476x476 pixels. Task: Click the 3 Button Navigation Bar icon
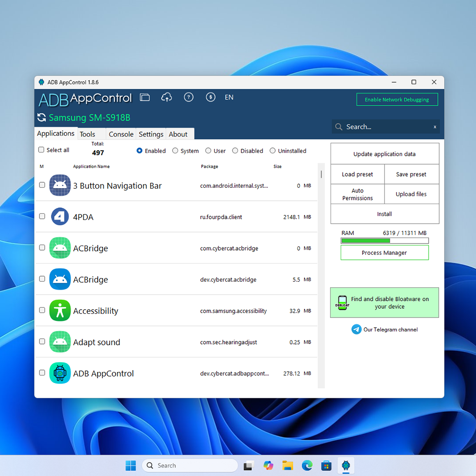point(60,185)
